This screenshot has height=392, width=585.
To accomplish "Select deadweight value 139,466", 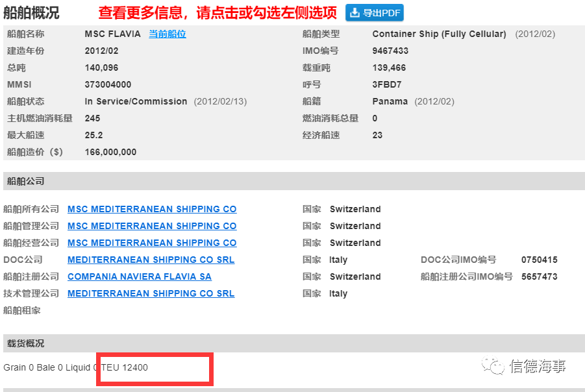I will [389, 68].
